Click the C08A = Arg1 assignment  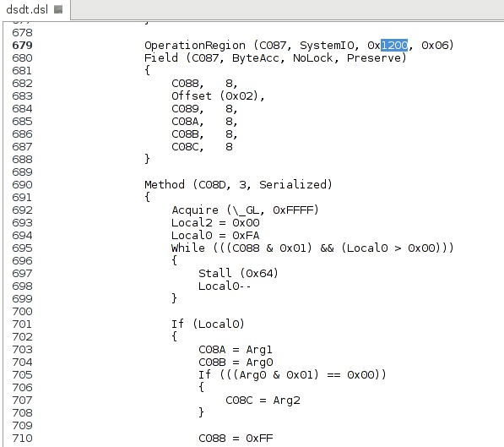click(x=236, y=350)
